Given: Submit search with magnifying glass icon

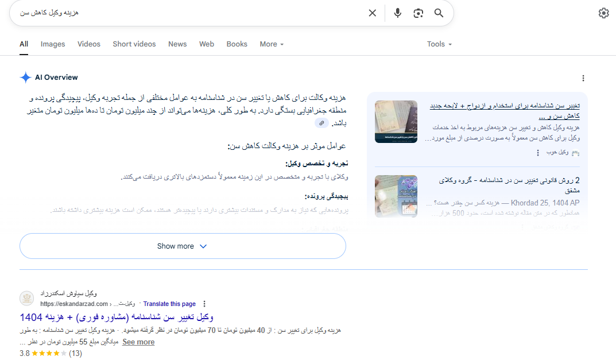Looking at the screenshot, I should 439,13.
